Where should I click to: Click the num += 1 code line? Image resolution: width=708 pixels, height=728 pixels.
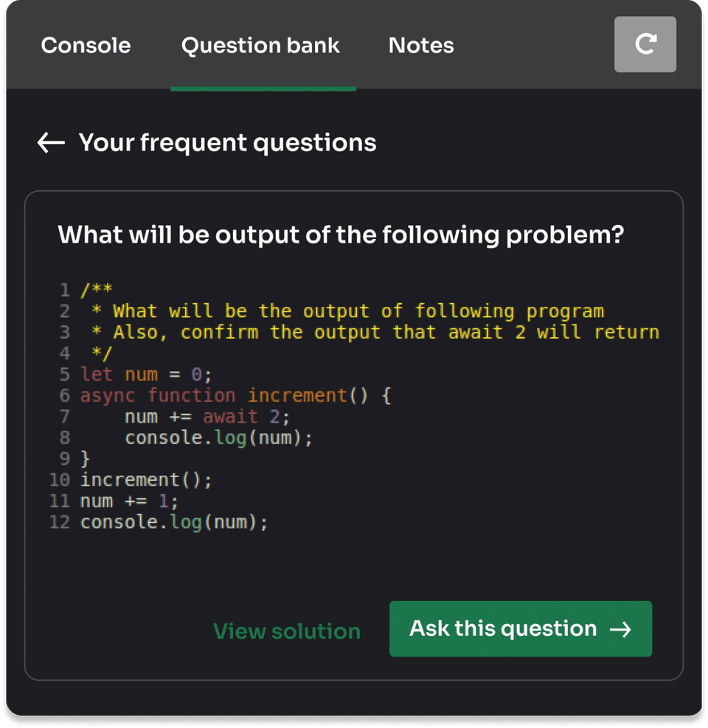point(129,502)
